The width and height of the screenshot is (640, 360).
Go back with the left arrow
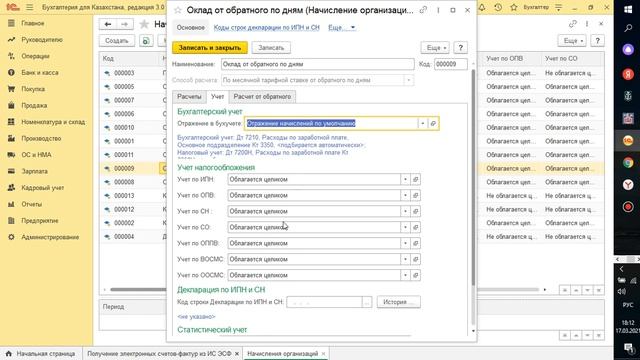(x=108, y=24)
